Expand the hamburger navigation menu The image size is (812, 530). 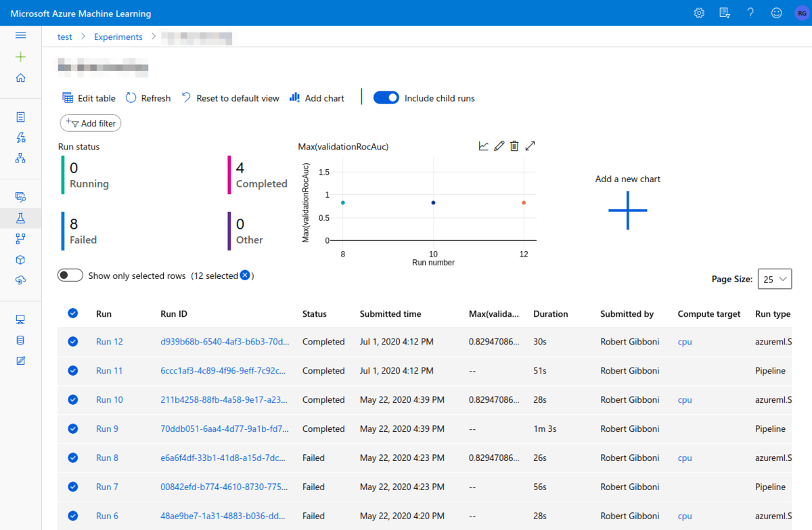tap(20, 35)
